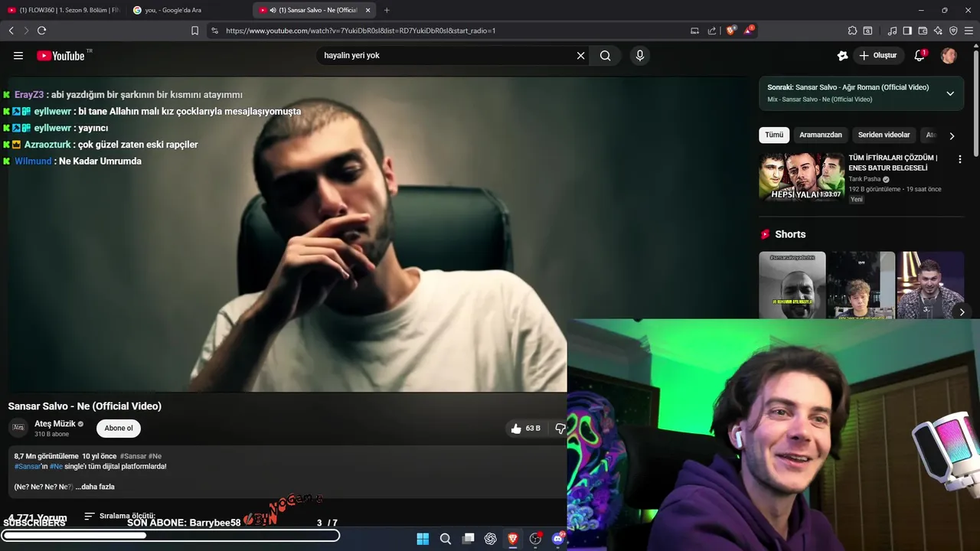Open the YouTube guide hamburger menu
Image resolution: width=980 pixels, height=551 pixels.
[18, 56]
